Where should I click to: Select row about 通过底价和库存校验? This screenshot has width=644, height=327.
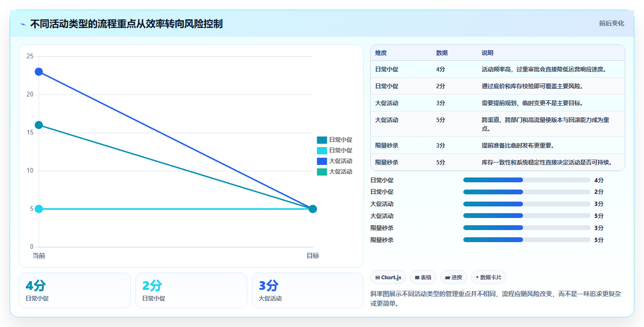pyautogui.click(x=497, y=86)
